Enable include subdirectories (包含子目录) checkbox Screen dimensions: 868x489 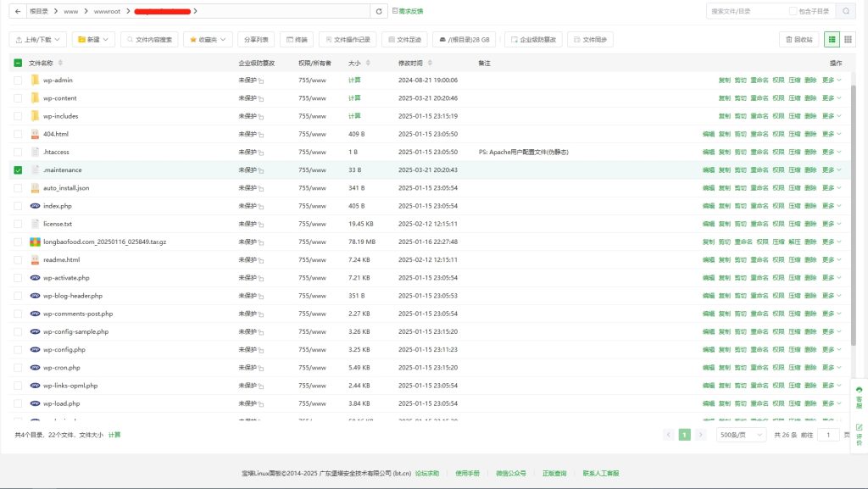click(793, 11)
